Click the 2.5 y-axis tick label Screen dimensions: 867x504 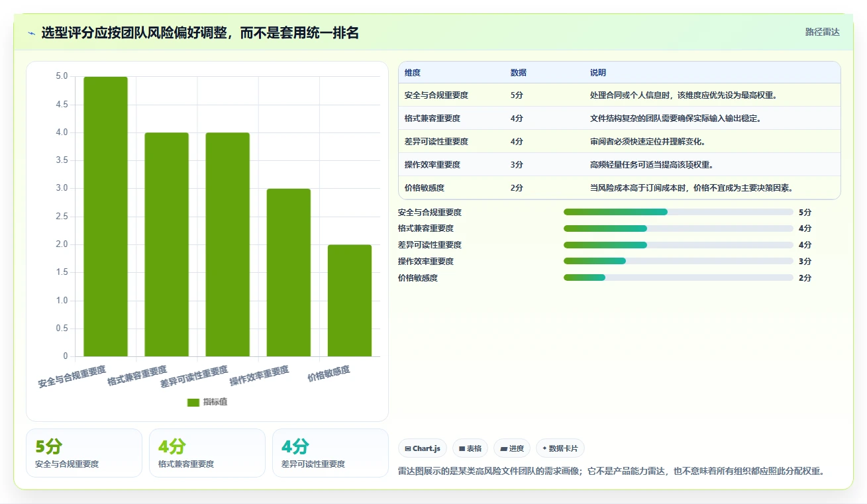tap(62, 217)
